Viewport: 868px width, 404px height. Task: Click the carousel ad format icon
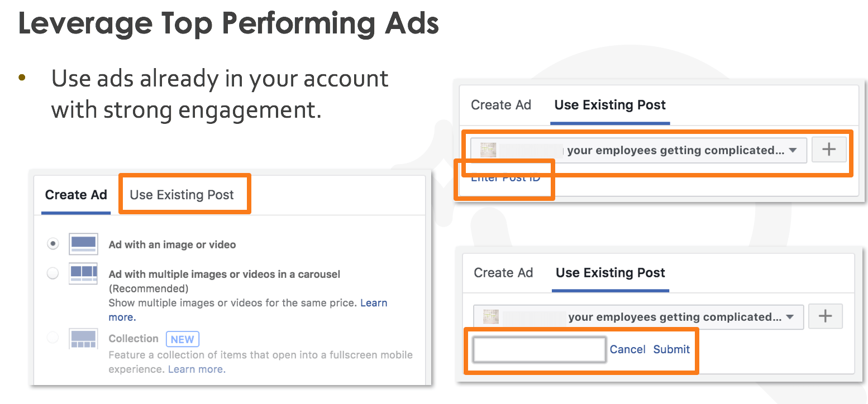pyautogui.click(x=83, y=273)
